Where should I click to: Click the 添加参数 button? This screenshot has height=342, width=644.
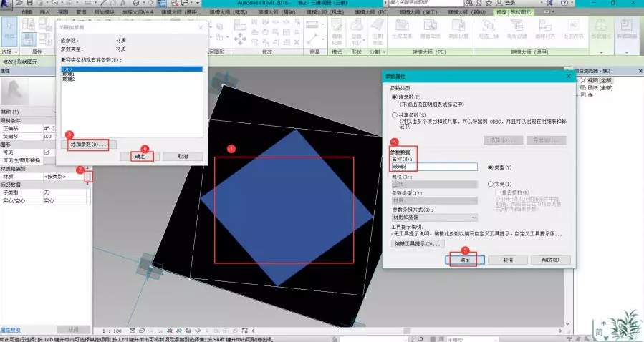(89, 145)
